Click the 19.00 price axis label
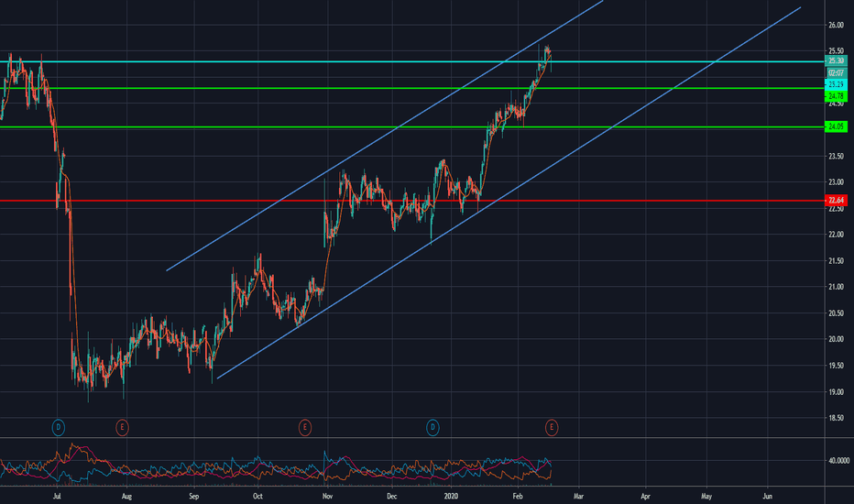 click(x=836, y=392)
